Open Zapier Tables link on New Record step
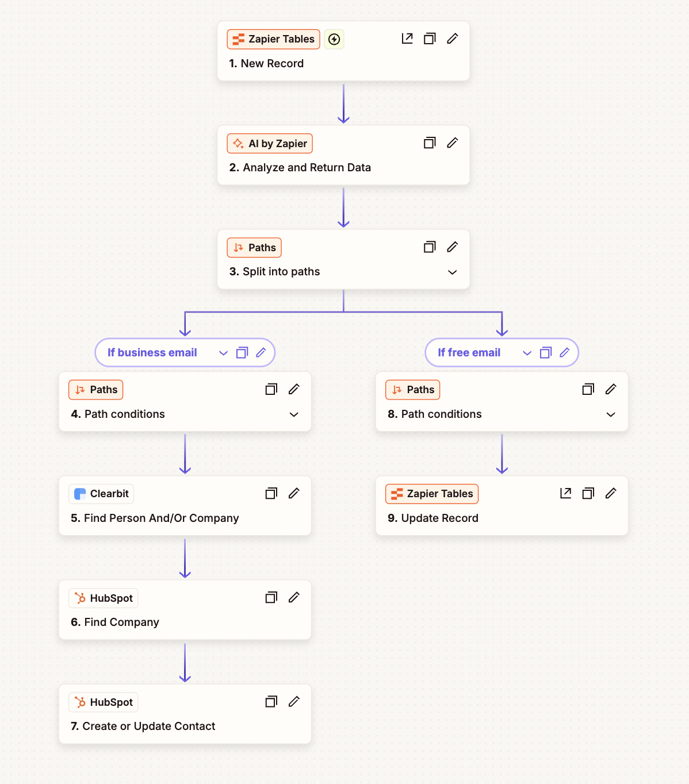The height and width of the screenshot is (784, 689). point(407,39)
